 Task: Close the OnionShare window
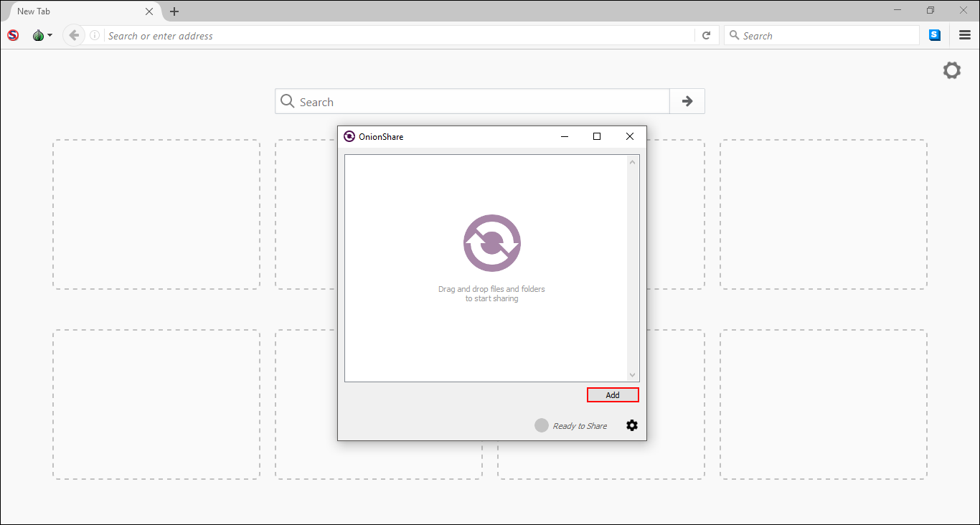630,136
